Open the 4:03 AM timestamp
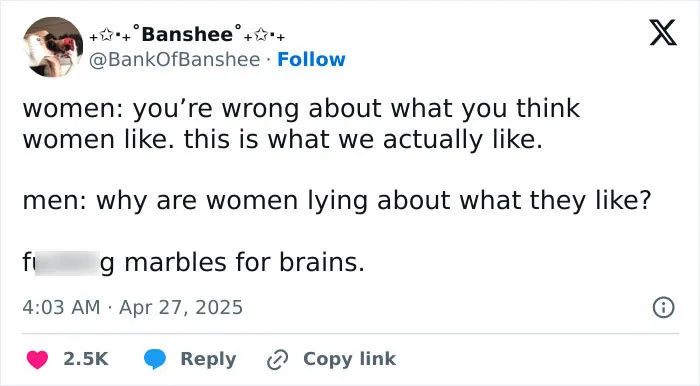 (x=61, y=307)
